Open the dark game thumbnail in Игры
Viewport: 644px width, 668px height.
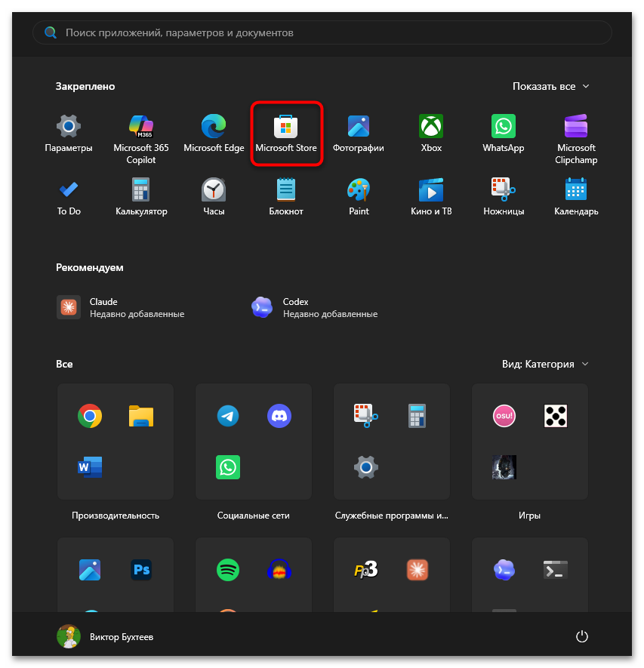(x=504, y=467)
